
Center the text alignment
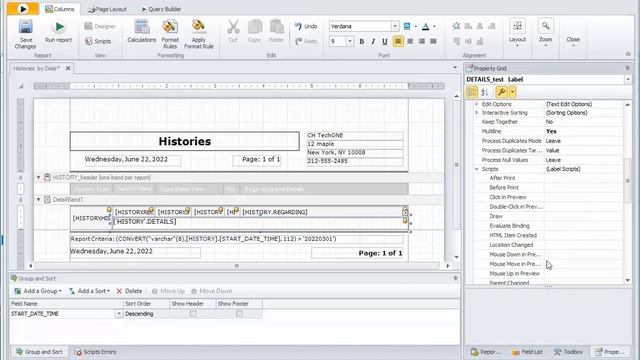coord(410,41)
